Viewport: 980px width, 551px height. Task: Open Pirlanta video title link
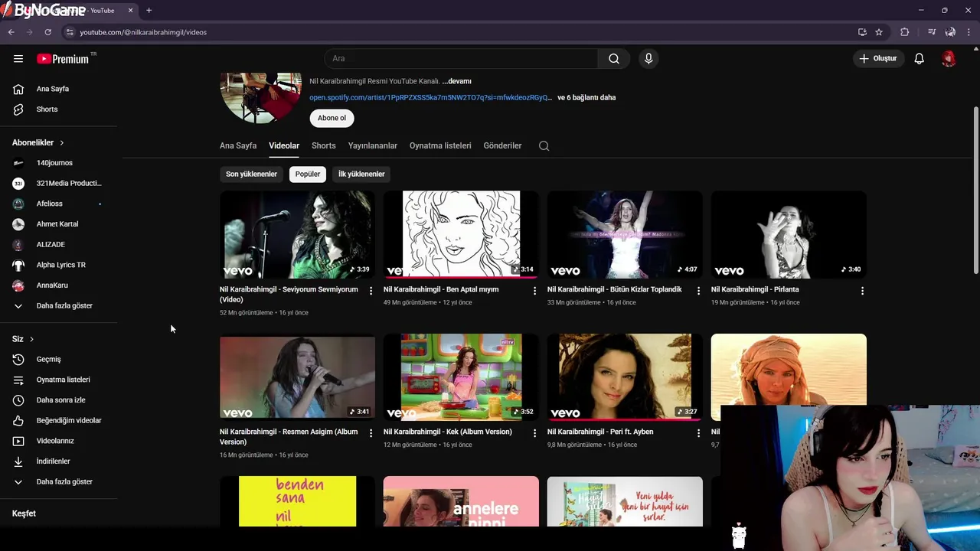(755, 289)
